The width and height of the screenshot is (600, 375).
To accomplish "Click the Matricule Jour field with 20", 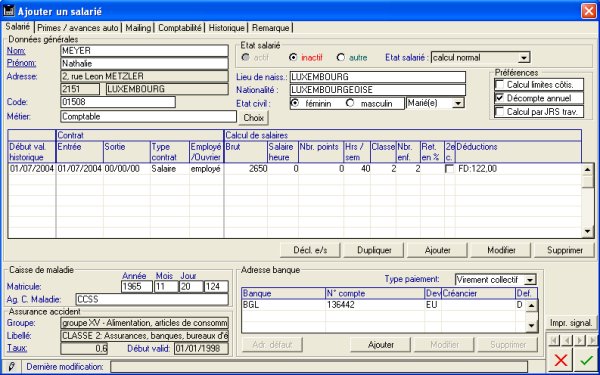I will click(x=191, y=287).
